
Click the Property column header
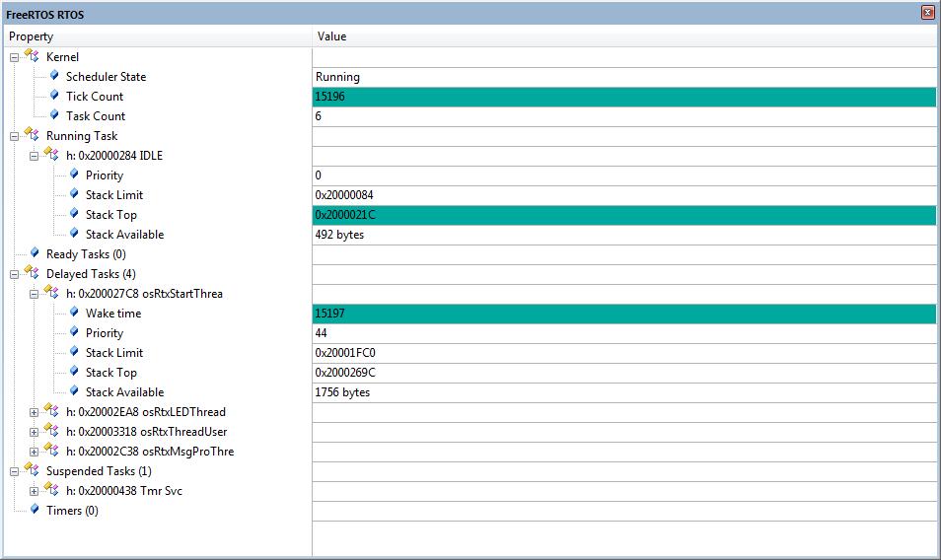click(x=157, y=36)
